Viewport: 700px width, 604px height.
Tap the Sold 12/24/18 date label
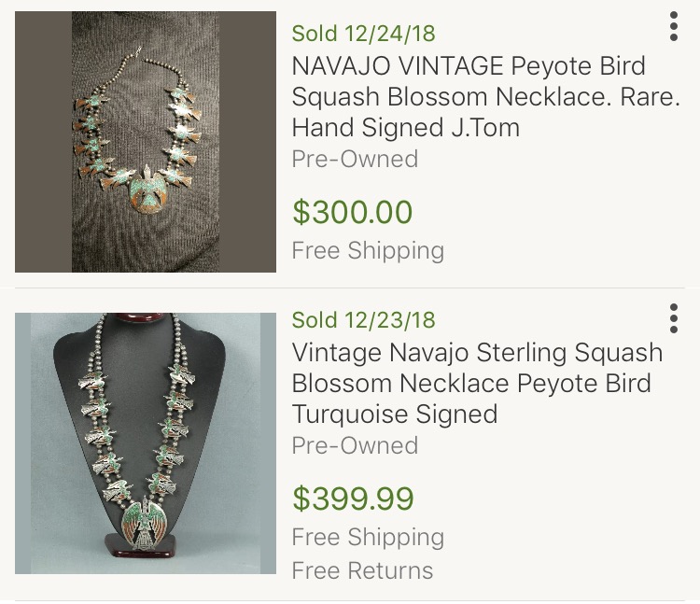pos(363,35)
